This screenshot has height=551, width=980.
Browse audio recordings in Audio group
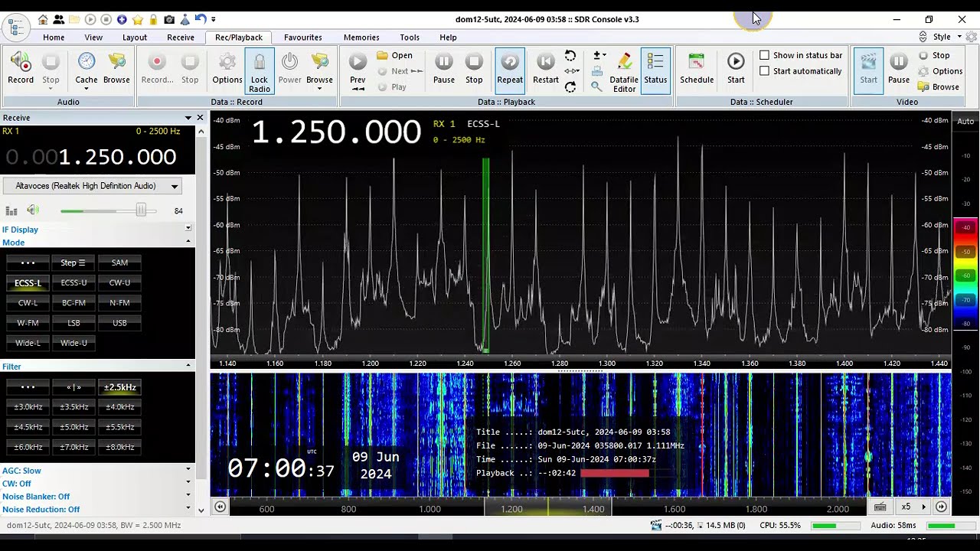coord(116,70)
